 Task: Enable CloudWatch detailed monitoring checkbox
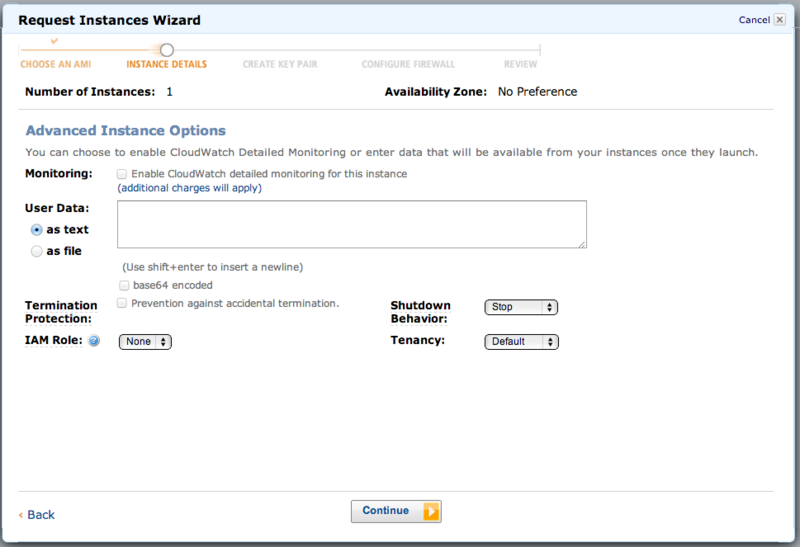tap(122, 174)
